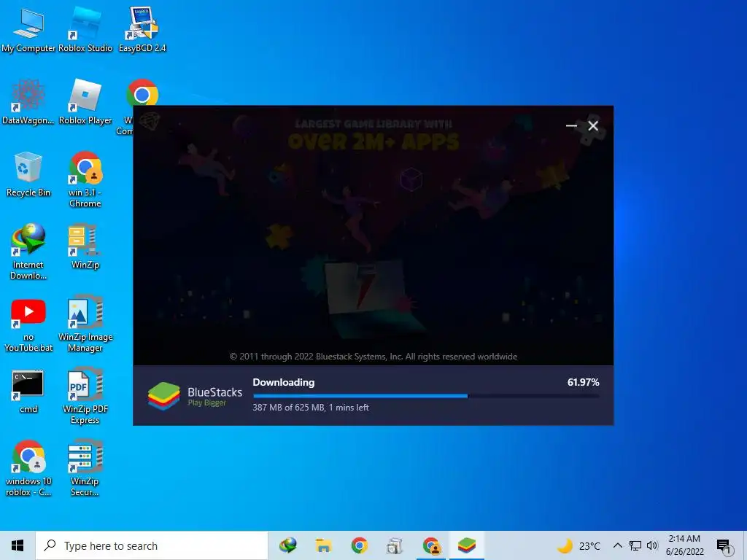The image size is (747, 560).
Task: Open the Windows Start menu
Action: (x=18, y=545)
